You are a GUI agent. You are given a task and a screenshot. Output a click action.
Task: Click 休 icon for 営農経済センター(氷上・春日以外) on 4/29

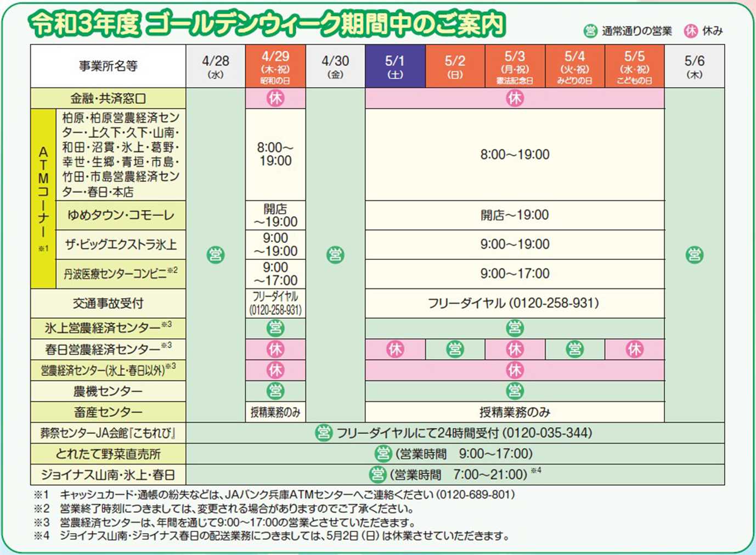(x=275, y=370)
